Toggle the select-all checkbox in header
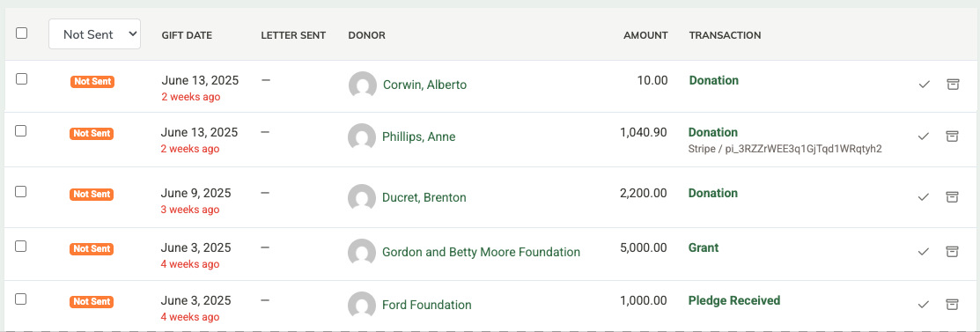 21,33
